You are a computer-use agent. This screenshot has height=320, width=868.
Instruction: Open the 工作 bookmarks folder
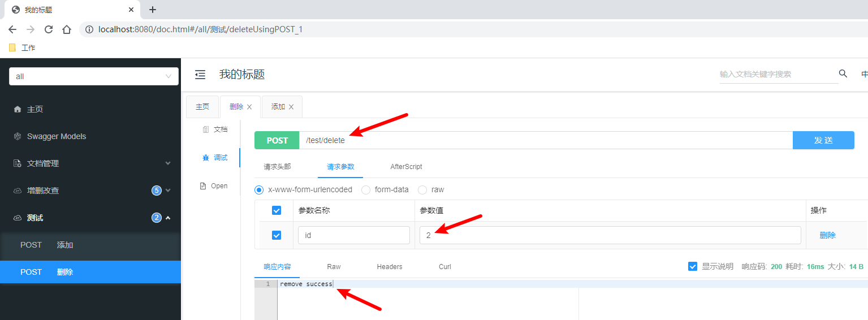pos(22,48)
